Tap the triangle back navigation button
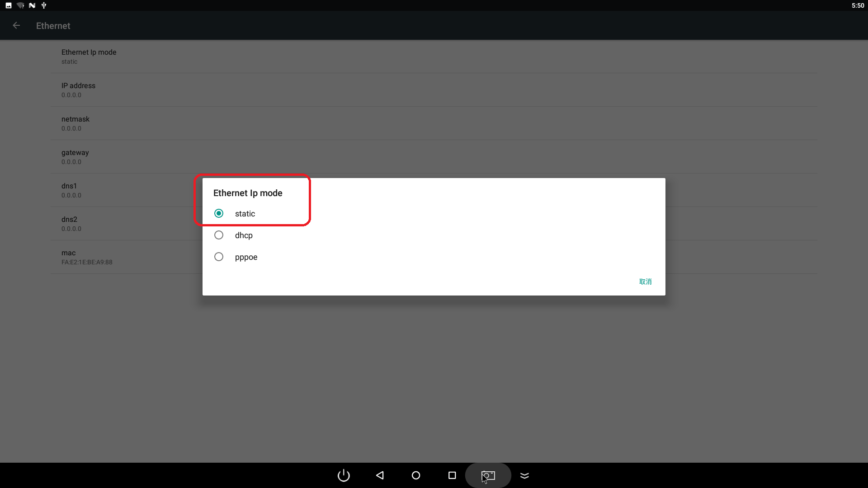The height and width of the screenshot is (488, 868). point(380,475)
